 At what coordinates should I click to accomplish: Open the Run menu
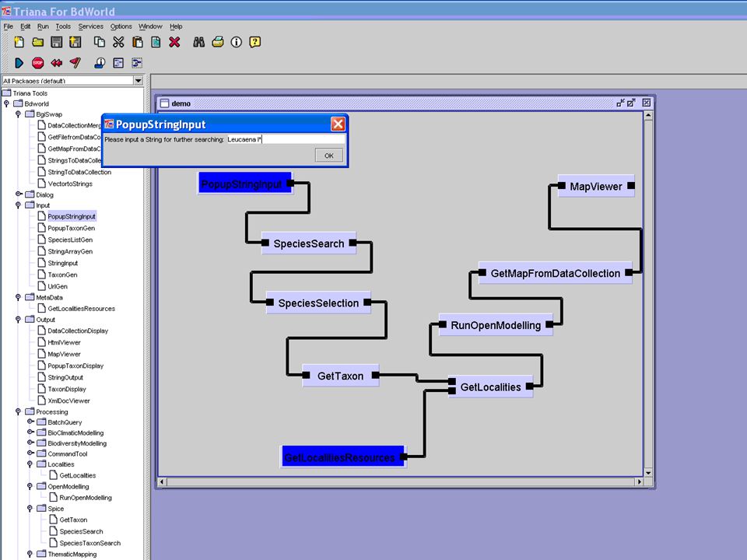click(x=43, y=26)
